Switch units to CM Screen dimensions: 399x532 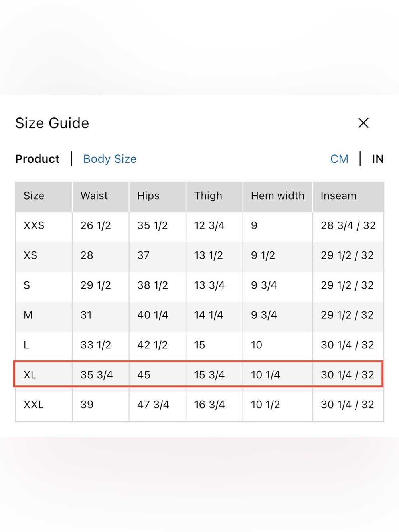(x=339, y=159)
